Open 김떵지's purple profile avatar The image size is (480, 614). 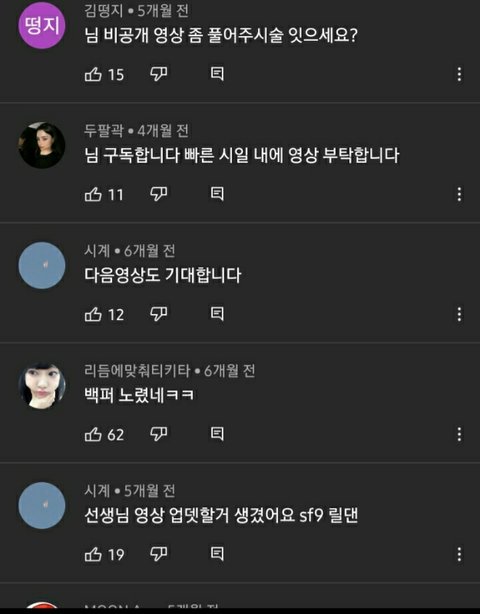point(42,25)
